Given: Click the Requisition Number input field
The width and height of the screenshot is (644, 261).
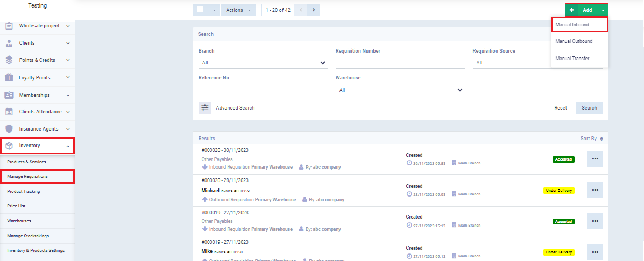Looking at the screenshot, I should [400, 63].
